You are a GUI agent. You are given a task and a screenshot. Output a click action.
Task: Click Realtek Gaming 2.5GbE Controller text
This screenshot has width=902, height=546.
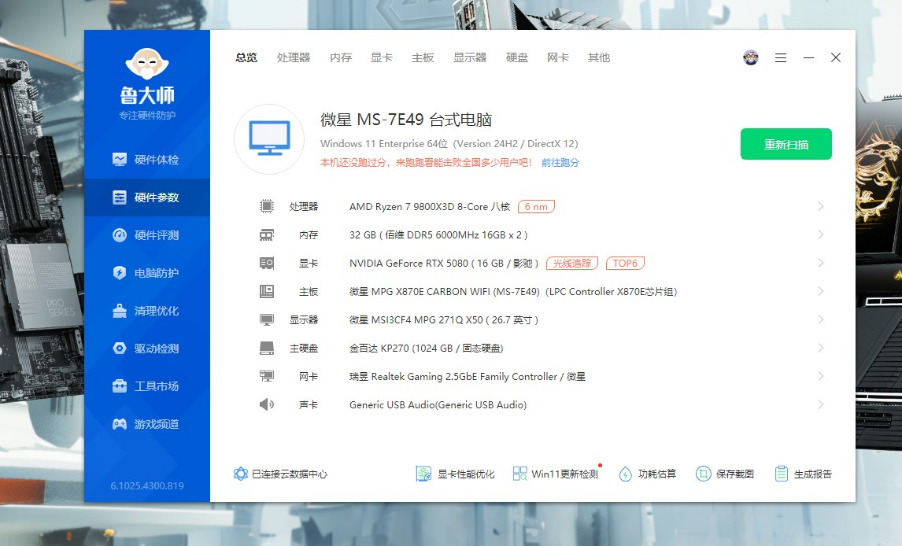pyautogui.click(x=467, y=376)
